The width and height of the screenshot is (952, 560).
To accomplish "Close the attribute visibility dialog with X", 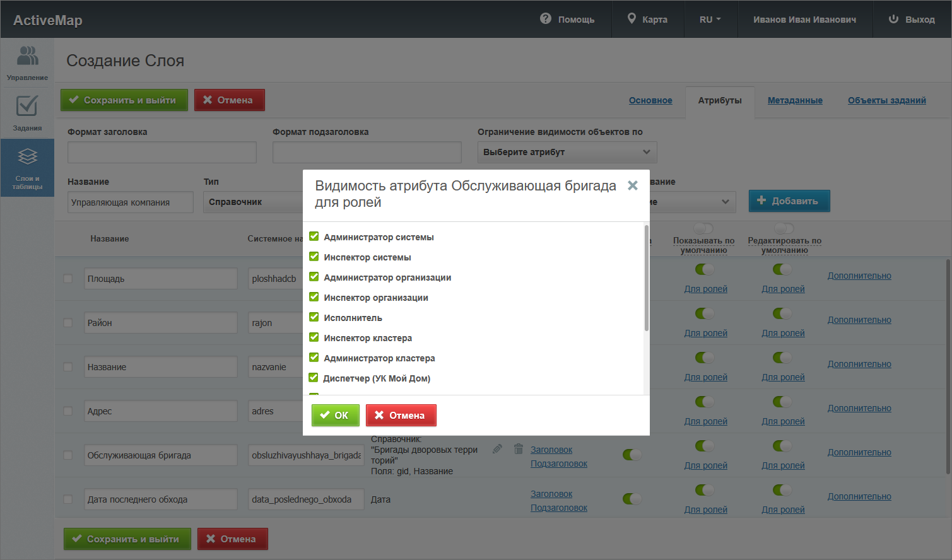I will point(632,185).
